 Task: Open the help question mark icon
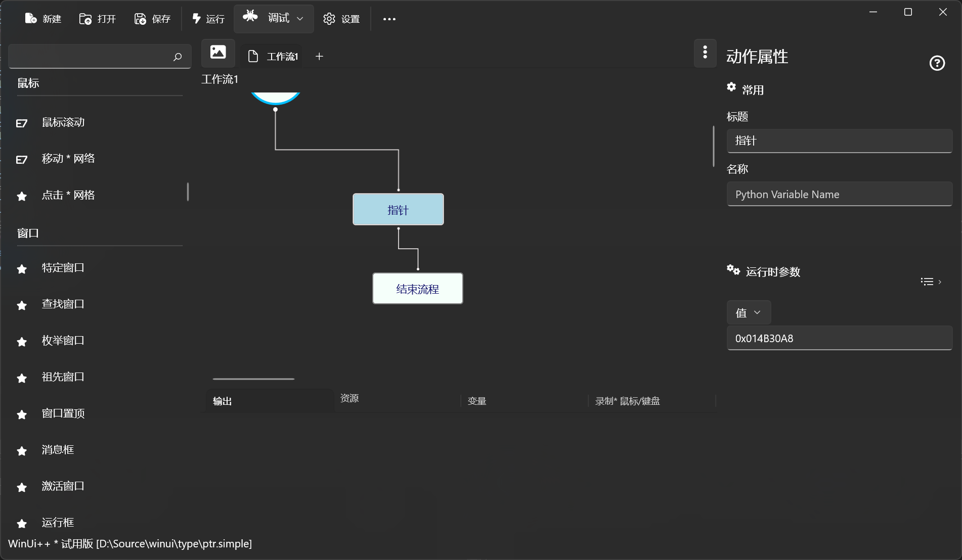click(x=937, y=63)
